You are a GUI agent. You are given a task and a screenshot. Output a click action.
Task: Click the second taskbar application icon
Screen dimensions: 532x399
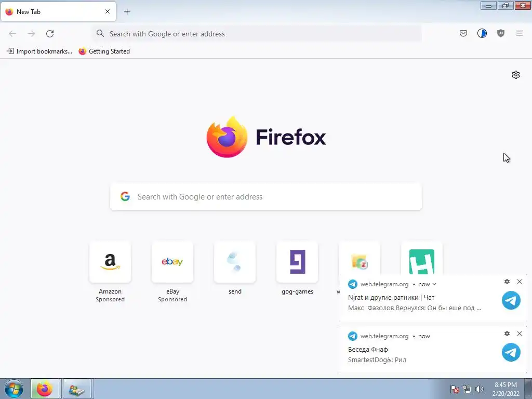(77, 389)
